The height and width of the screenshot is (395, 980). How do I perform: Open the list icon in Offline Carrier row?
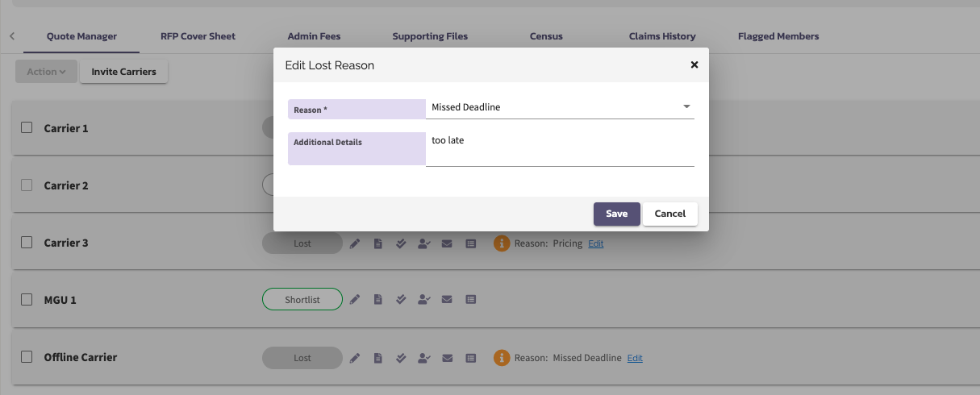(x=471, y=357)
